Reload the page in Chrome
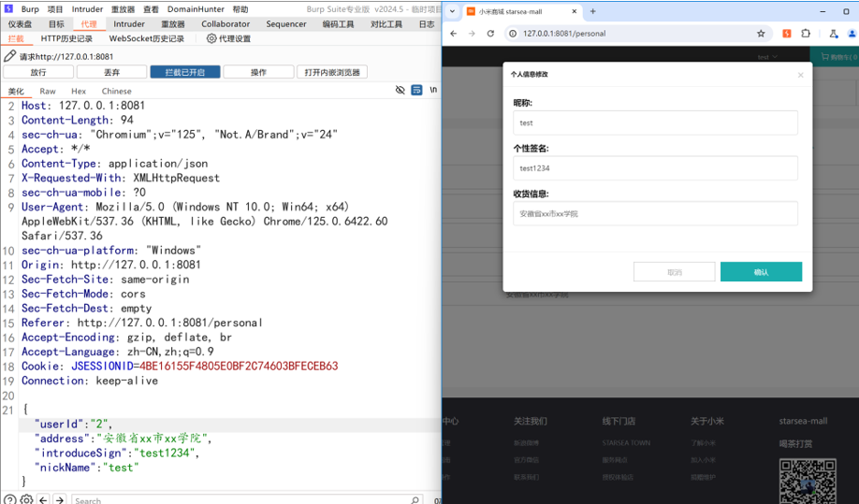 (490, 34)
